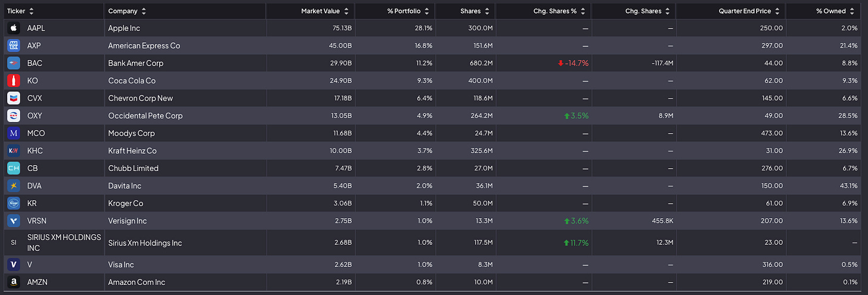The width and height of the screenshot is (868, 295).
Task: Click the 28.1% portfolio cell
Action: [423, 28]
